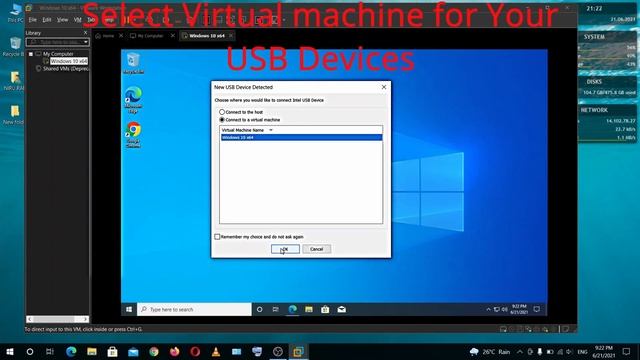Viewport: 640px width, 360px height.
Task: Click the Library search field
Action: pyautogui.click(x=54, y=42)
